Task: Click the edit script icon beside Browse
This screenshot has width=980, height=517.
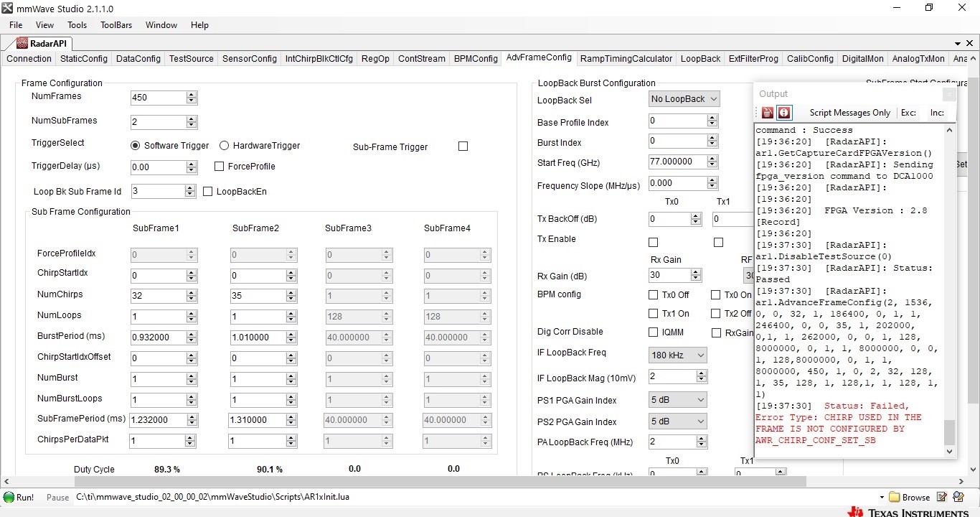Action: coord(941,497)
